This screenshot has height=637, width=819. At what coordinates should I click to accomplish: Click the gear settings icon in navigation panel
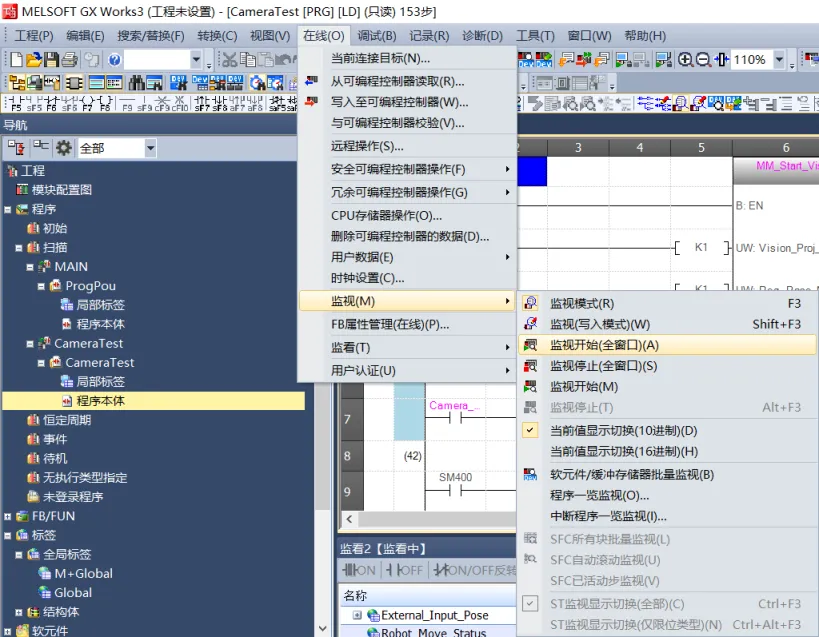point(64,148)
